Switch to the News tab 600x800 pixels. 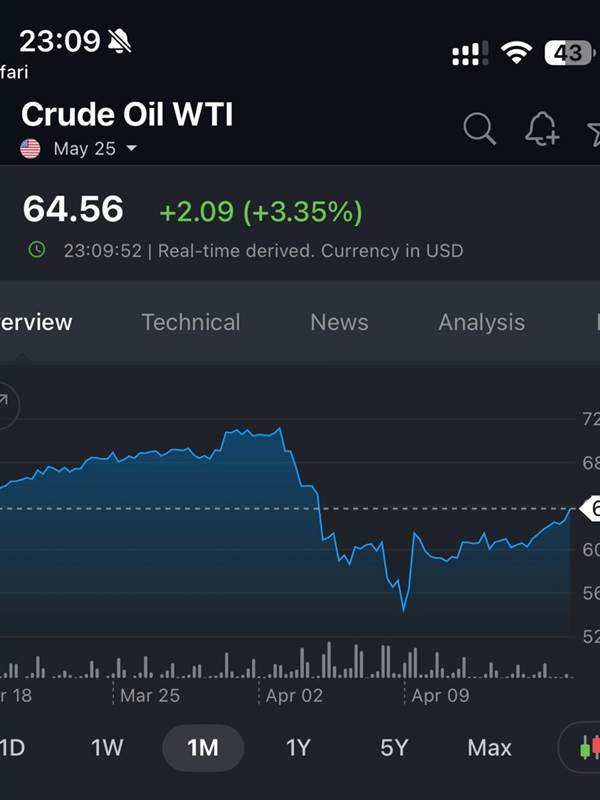pyautogui.click(x=339, y=322)
